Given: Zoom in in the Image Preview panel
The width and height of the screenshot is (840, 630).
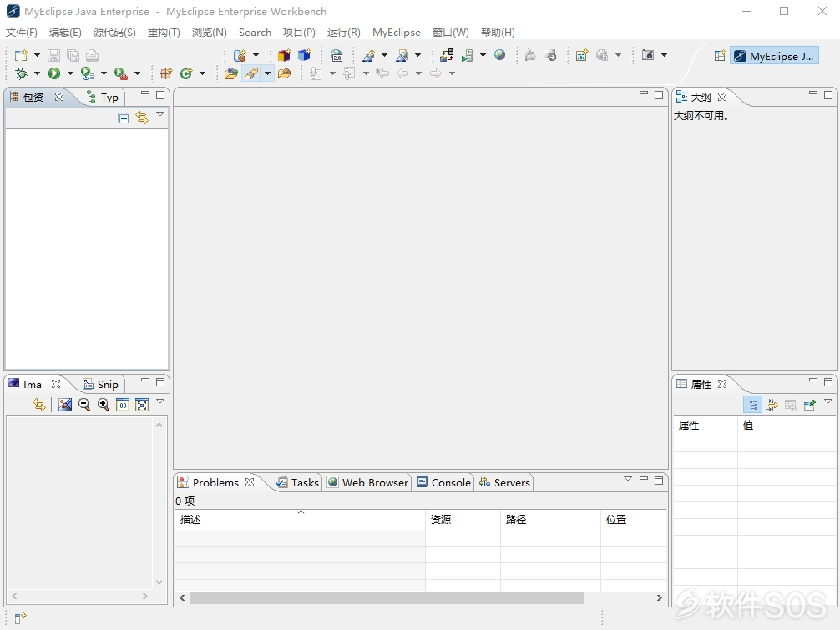Looking at the screenshot, I should (x=104, y=405).
